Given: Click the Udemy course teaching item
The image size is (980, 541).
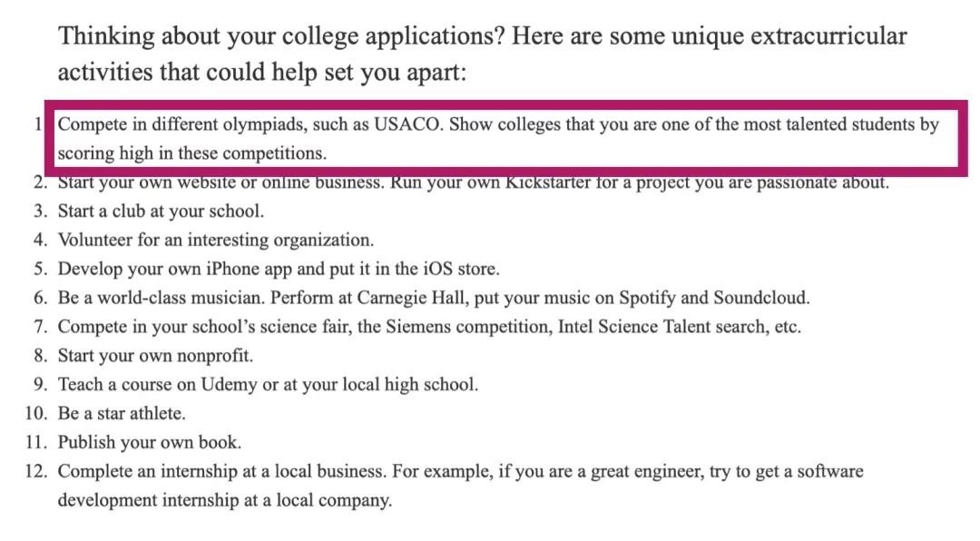Looking at the screenshot, I should coord(268,384).
